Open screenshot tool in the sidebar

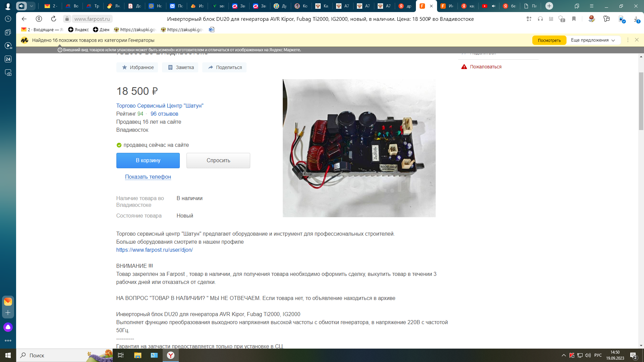(8, 73)
